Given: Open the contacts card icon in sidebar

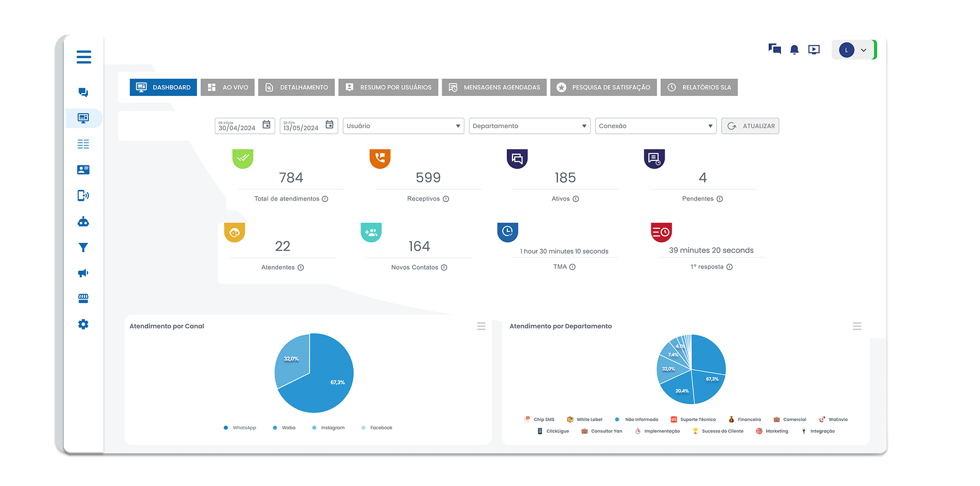Looking at the screenshot, I should (83, 169).
